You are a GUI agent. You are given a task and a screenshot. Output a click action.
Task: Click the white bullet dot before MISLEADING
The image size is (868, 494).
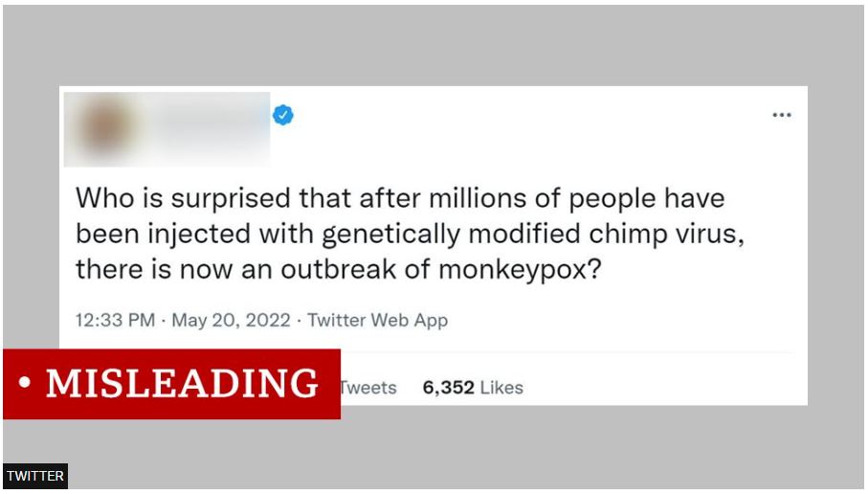24,384
